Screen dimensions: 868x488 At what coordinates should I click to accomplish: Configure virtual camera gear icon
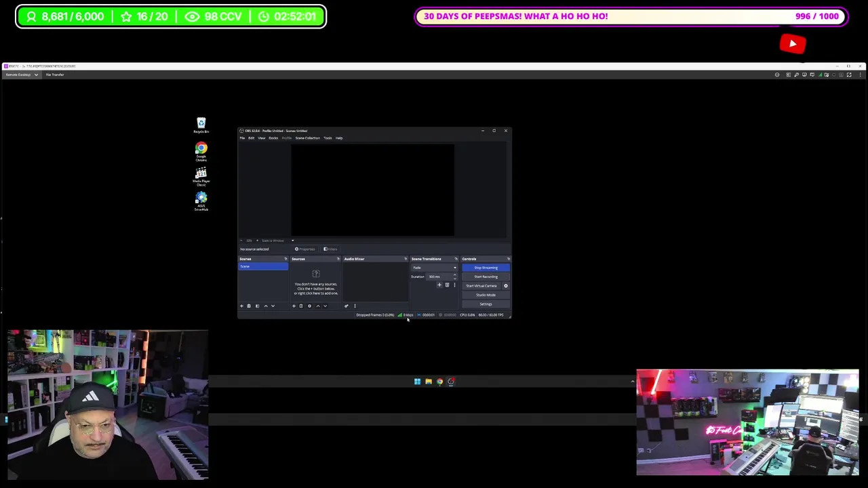(x=505, y=286)
